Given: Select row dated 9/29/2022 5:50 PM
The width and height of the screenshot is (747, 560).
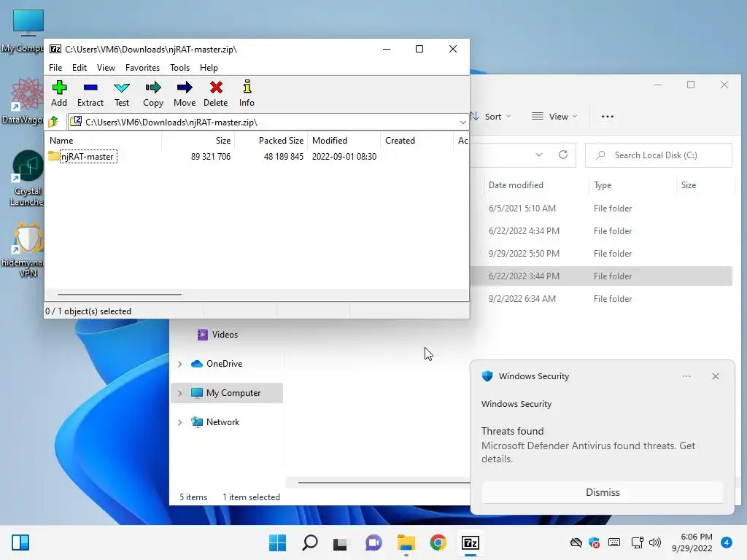Looking at the screenshot, I should click(x=601, y=253).
